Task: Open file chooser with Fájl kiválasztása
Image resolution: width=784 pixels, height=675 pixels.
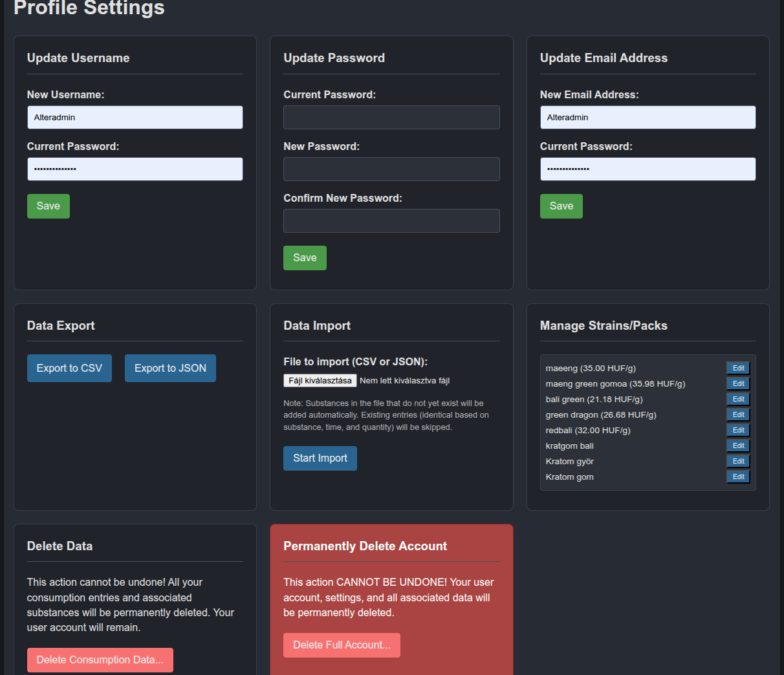Action: pyautogui.click(x=320, y=381)
